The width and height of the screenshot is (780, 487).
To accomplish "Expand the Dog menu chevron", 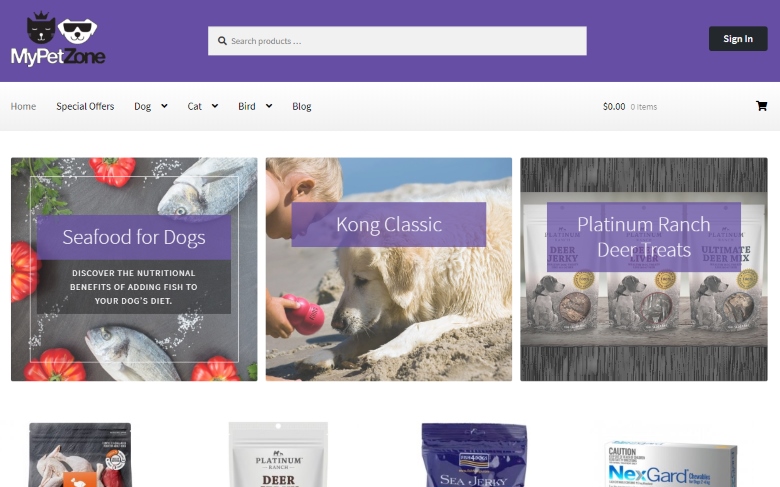I will (x=164, y=106).
